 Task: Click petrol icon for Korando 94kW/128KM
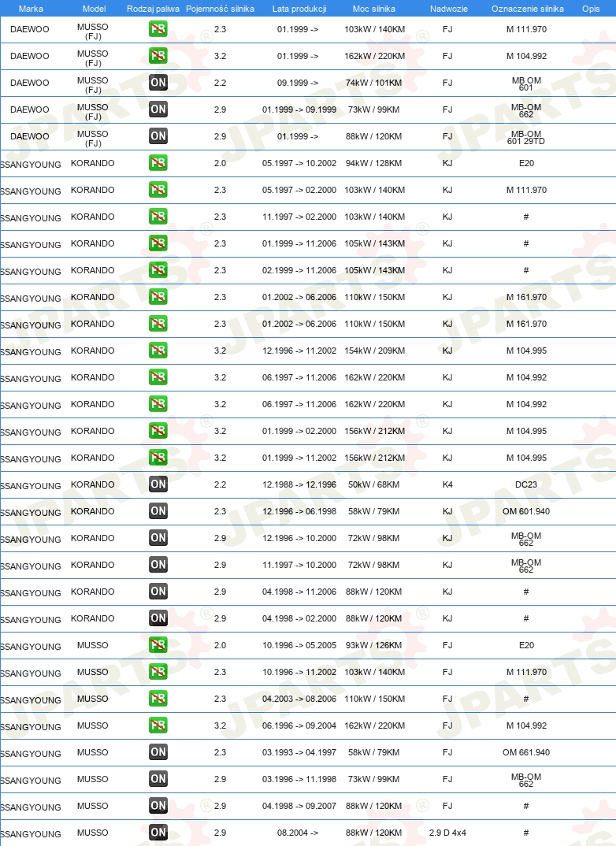[158, 162]
